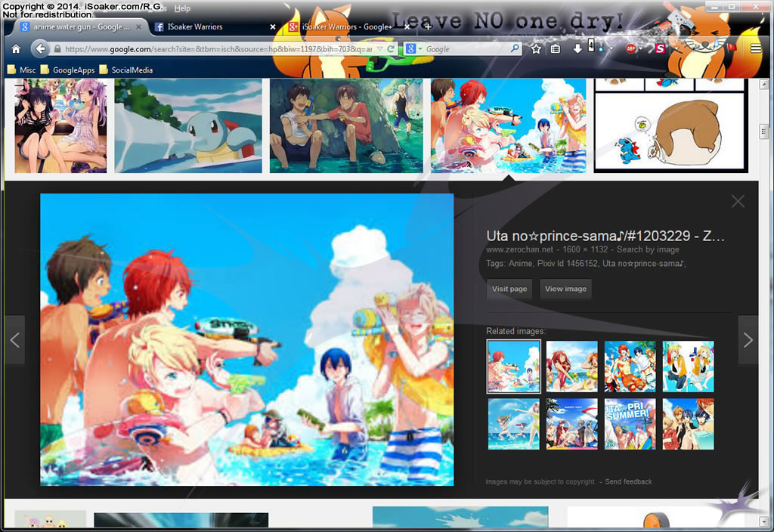Viewport: 774px width, 532px height.
Task: Open the GoogleApps bookmarks folder
Action: click(x=68, y=70)
